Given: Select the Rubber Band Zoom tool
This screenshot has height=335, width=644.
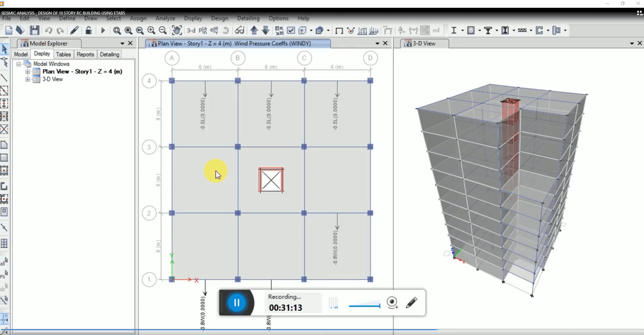Looking at the screenshot, I should point(117,30).
